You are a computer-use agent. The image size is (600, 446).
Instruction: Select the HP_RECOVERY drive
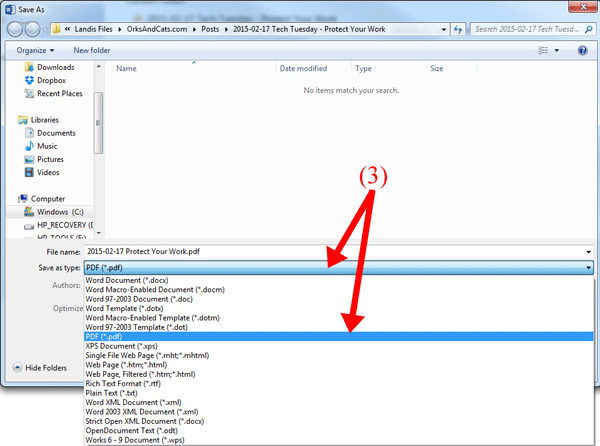click(x=58, y=225)
